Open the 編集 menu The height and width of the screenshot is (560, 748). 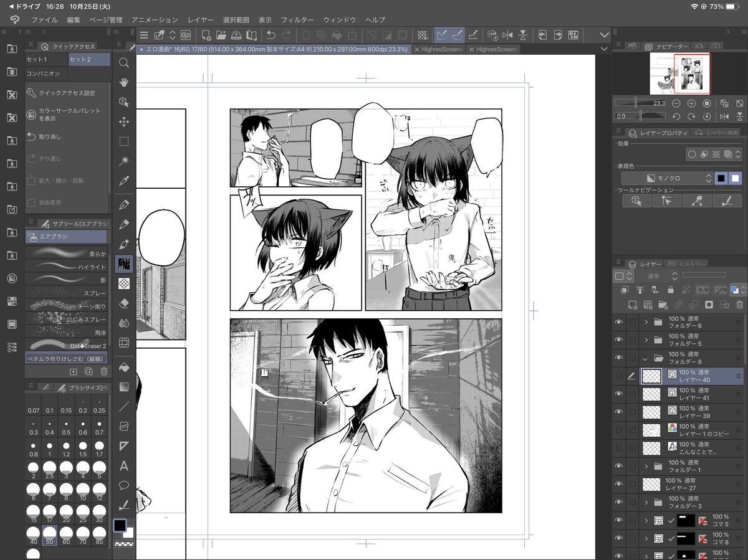pos(74,20)
